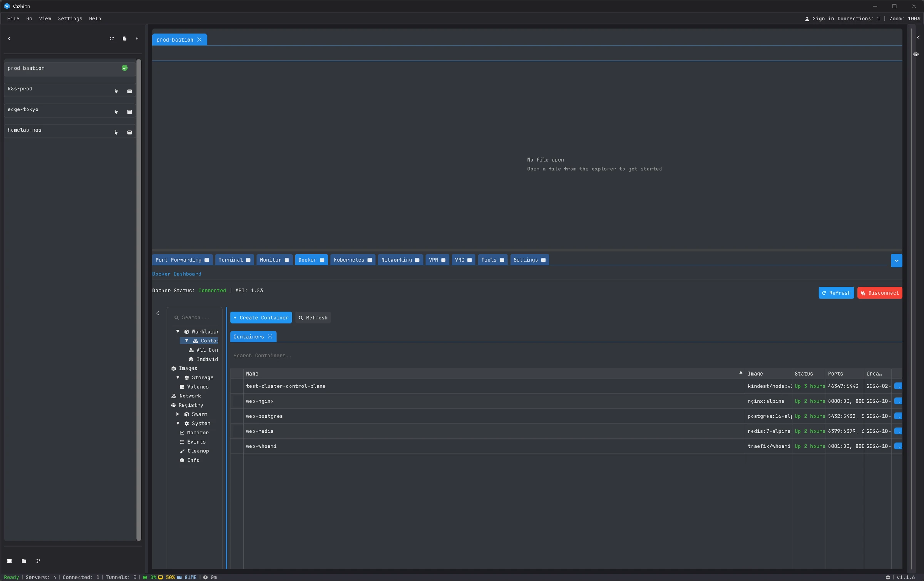Screen dimensions: 924x581
Task: Open window icon for edge-tokyo server
Action: 130,112
